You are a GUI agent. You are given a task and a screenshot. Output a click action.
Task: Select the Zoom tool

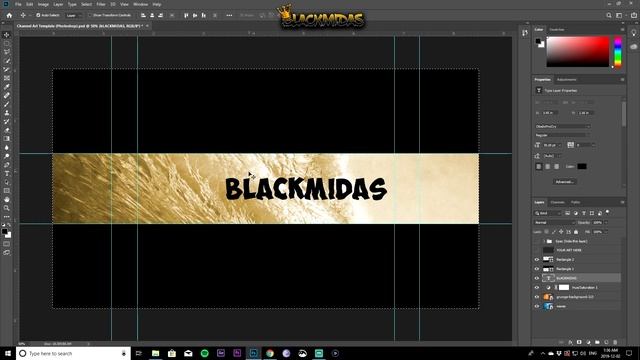[x=7, y=208]
